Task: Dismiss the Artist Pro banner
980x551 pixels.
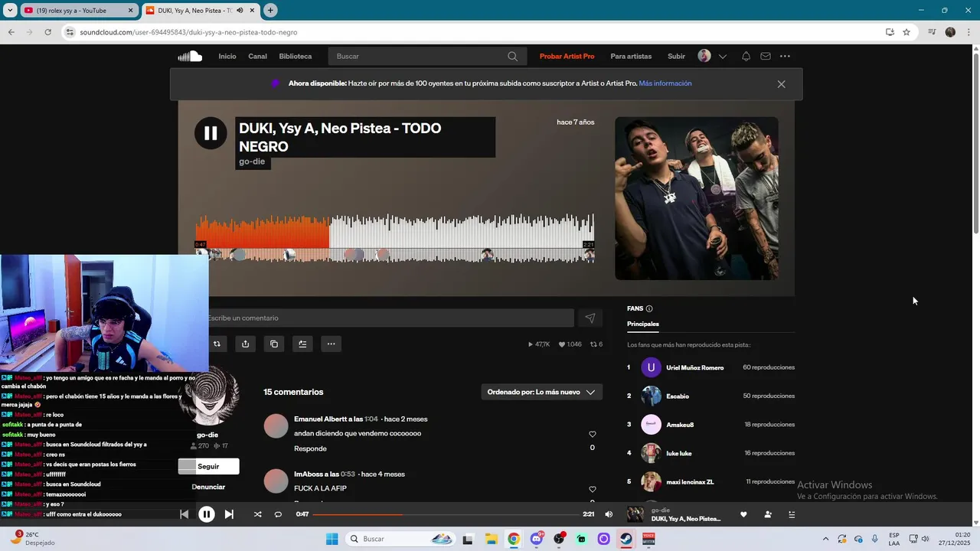Action: [x=781, y=84]
